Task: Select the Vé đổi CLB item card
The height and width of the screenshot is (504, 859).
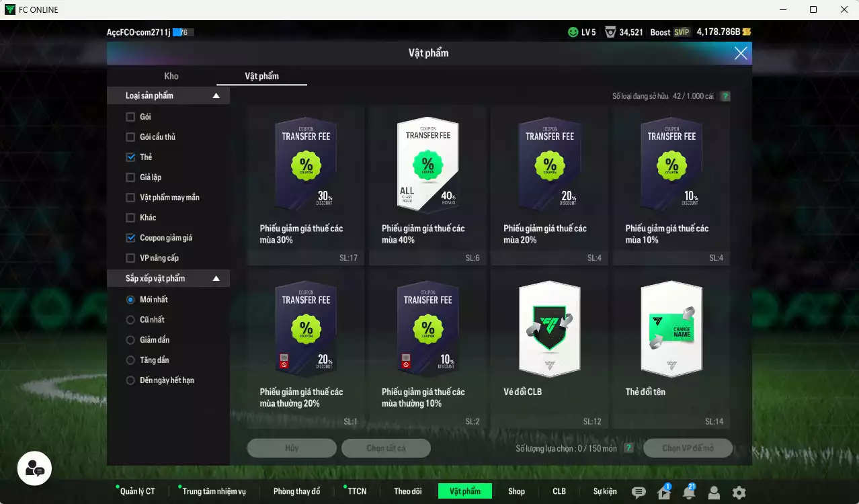Action: [x=549, y=349]
